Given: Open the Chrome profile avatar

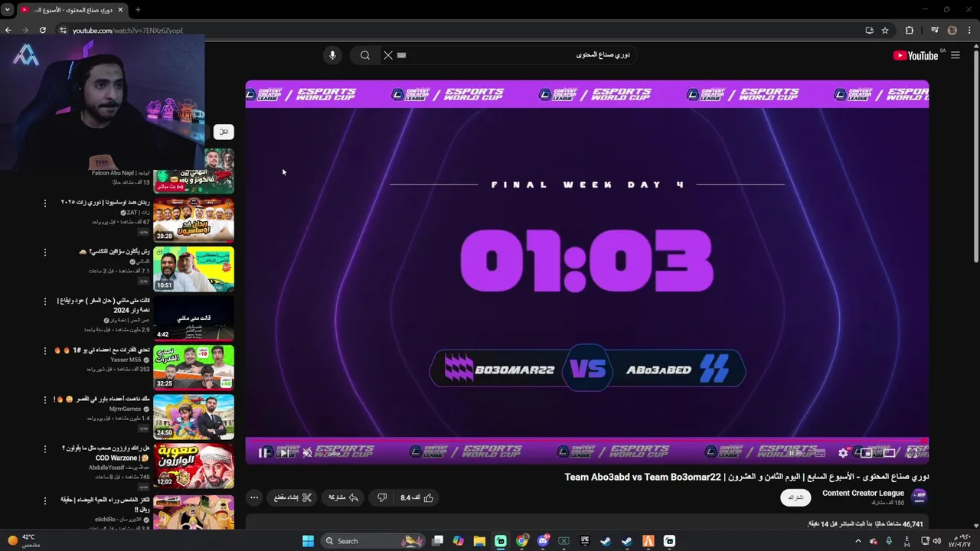Looking at the screenshot, I should [952, 30].
